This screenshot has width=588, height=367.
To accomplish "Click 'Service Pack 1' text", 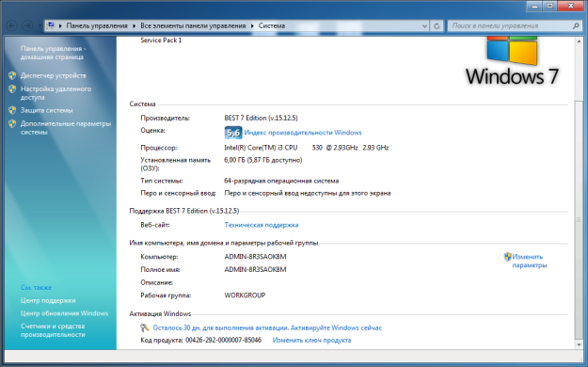I will [x=161, y=40].
